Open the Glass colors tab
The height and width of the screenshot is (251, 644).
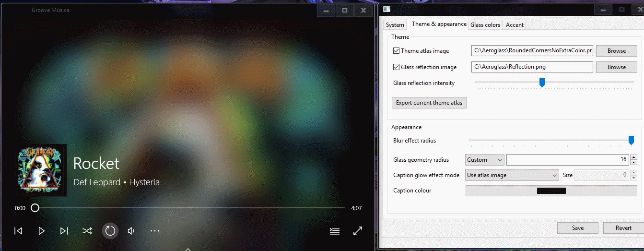(x=485, y=25)
